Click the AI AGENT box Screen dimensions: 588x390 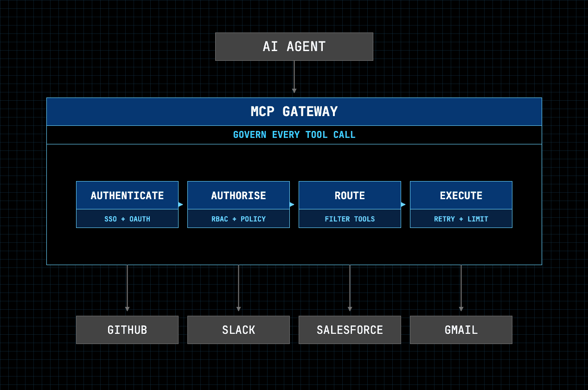coord(294,46)
